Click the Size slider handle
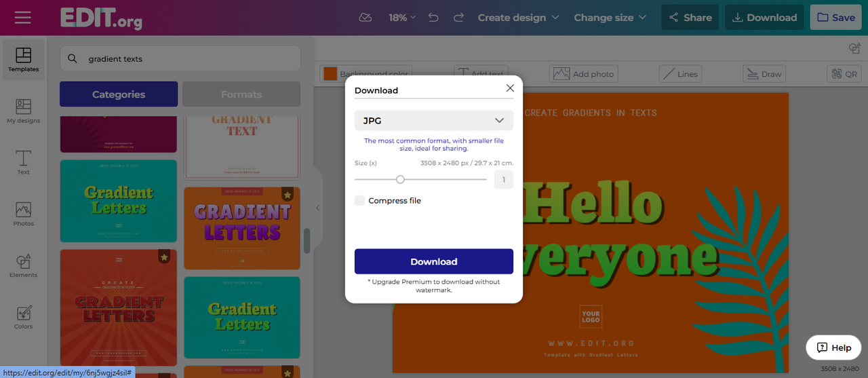This screenshot has width=868, height=378. 400,179
